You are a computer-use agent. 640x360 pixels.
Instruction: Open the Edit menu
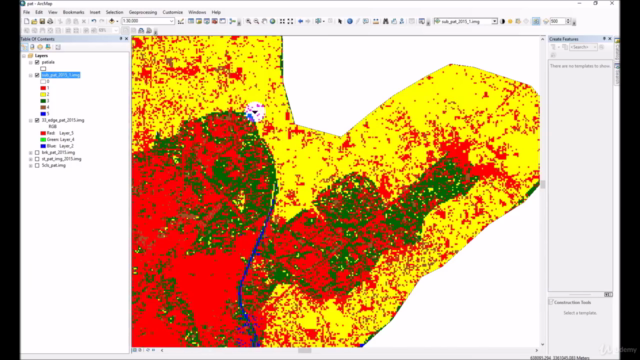pos(39,12)
